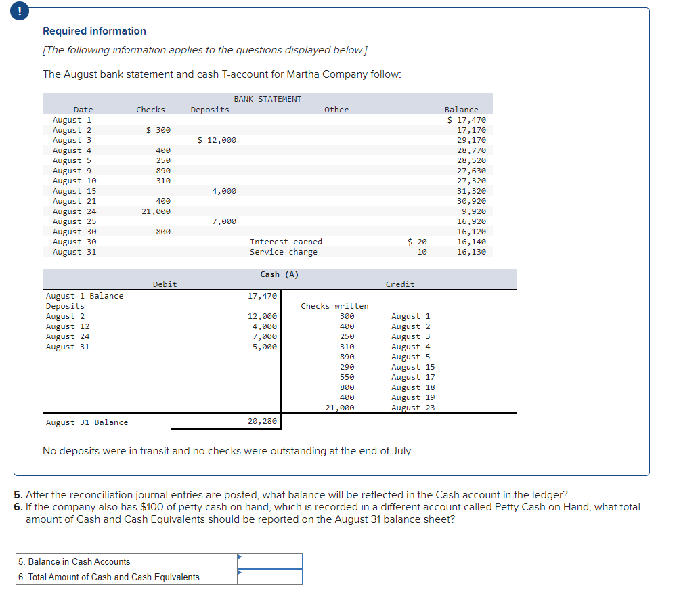
Task: Click the 'Other' column header in the bank statement
Action: tap(336, 110)
